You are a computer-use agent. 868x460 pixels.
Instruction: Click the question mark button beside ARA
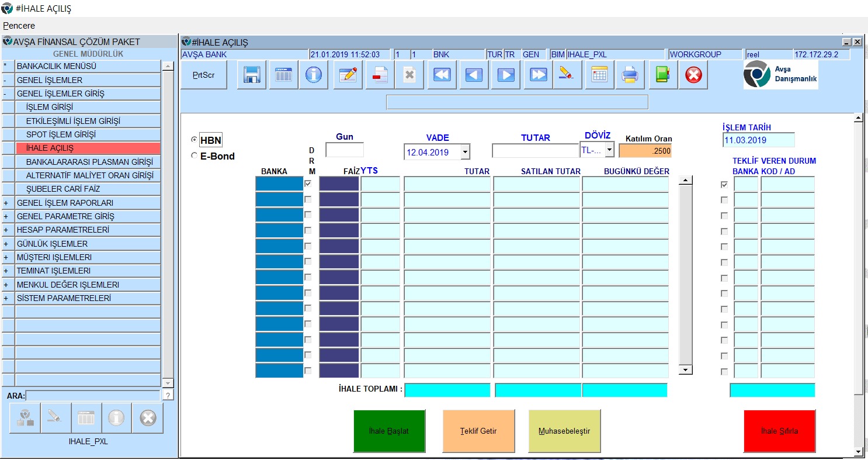pos(168,396)
